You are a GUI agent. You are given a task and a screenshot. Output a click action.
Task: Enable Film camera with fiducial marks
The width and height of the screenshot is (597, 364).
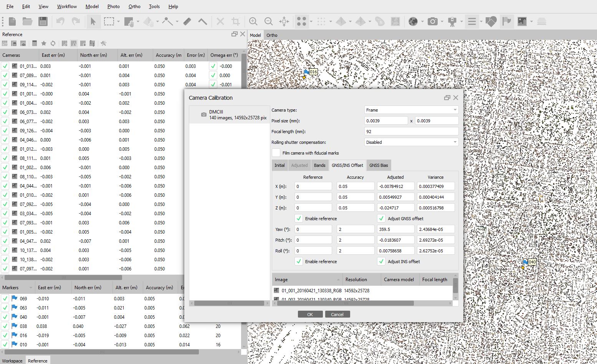coord(276,153)
